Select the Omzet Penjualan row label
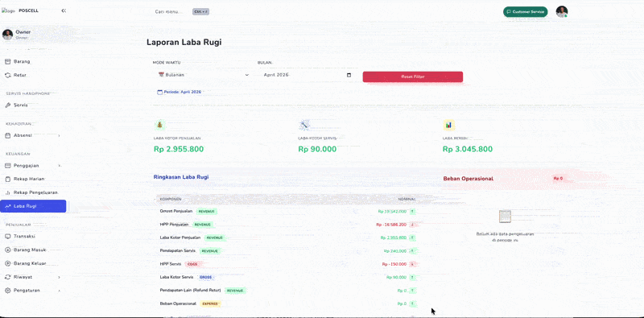Screen dimensions: 644x318 click(x=176, y=211)
